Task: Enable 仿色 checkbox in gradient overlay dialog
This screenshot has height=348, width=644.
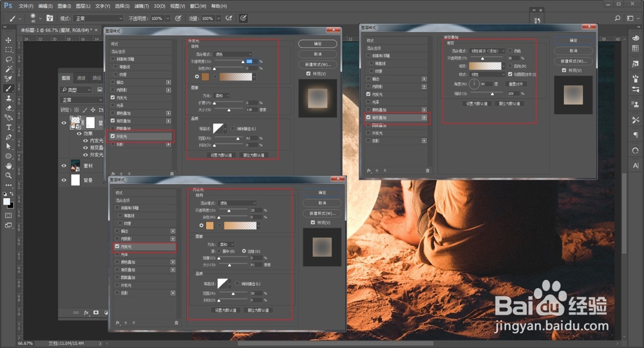Action: [510, 50]
